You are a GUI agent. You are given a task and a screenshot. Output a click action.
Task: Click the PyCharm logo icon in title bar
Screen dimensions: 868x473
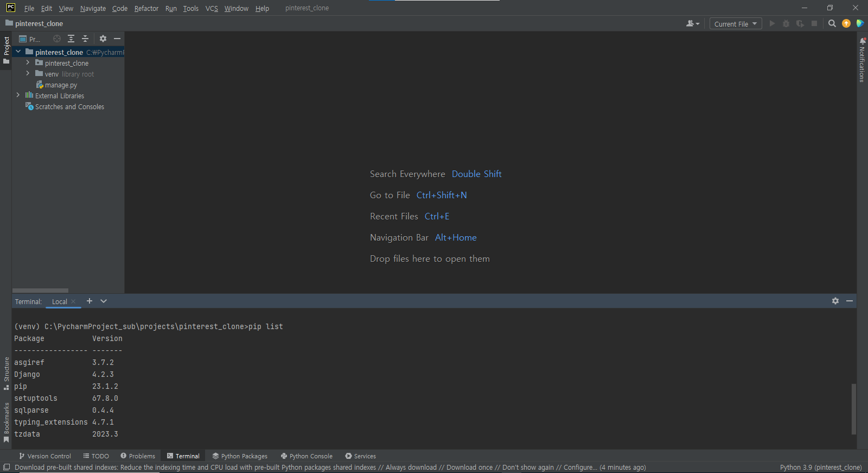coord(10,8)
